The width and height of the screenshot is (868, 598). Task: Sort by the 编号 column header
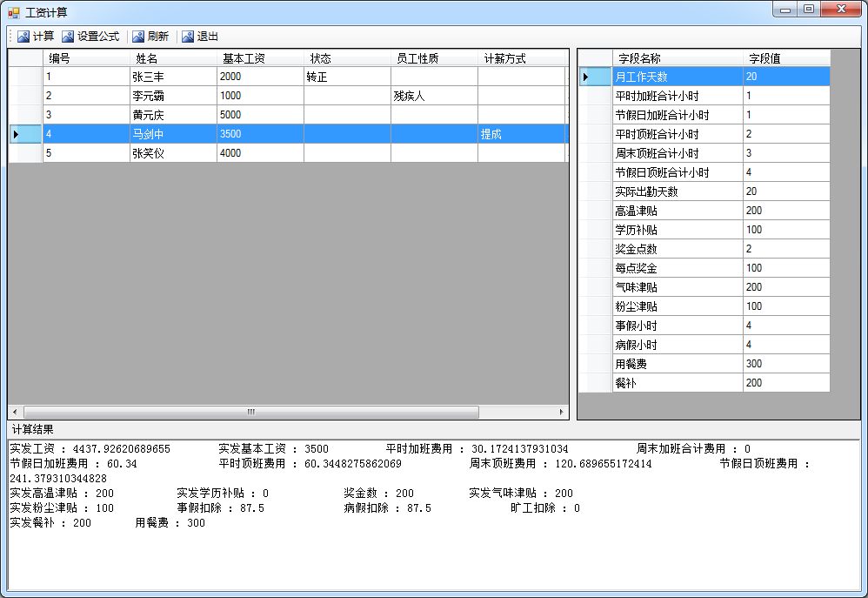pos(86,58)
